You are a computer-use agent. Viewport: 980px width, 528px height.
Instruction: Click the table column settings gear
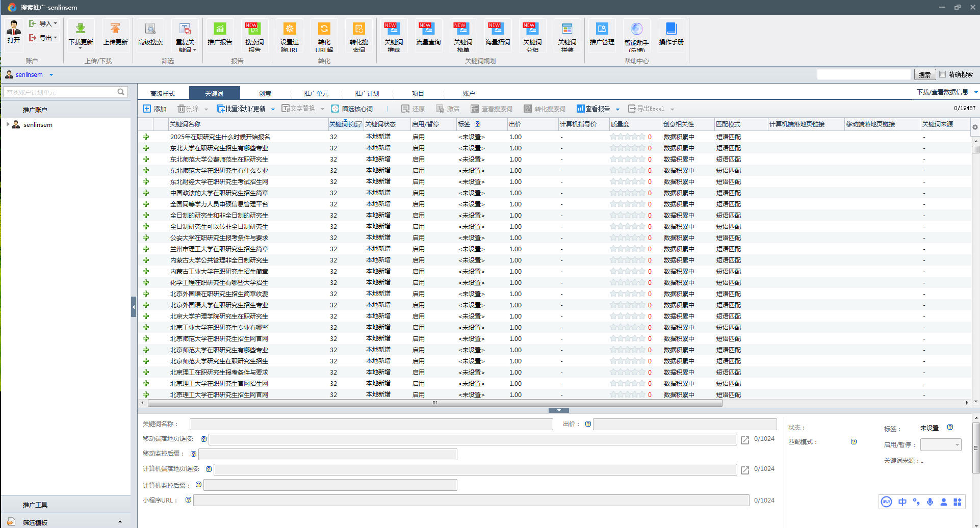[x=974, y=127]
